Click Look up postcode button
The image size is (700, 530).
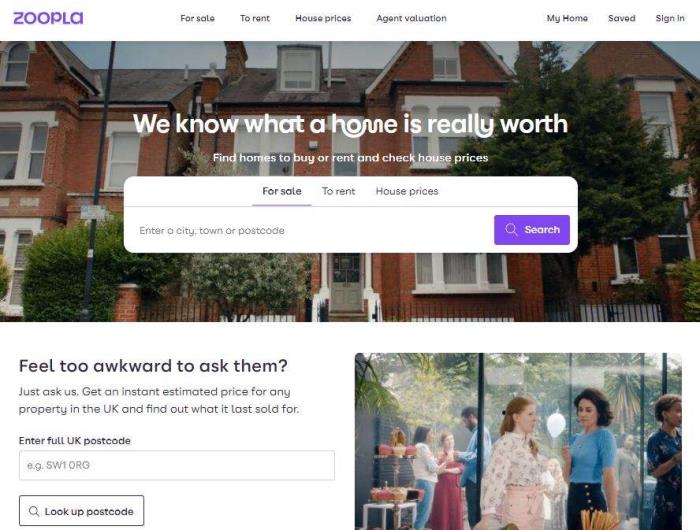coord(81,511)
